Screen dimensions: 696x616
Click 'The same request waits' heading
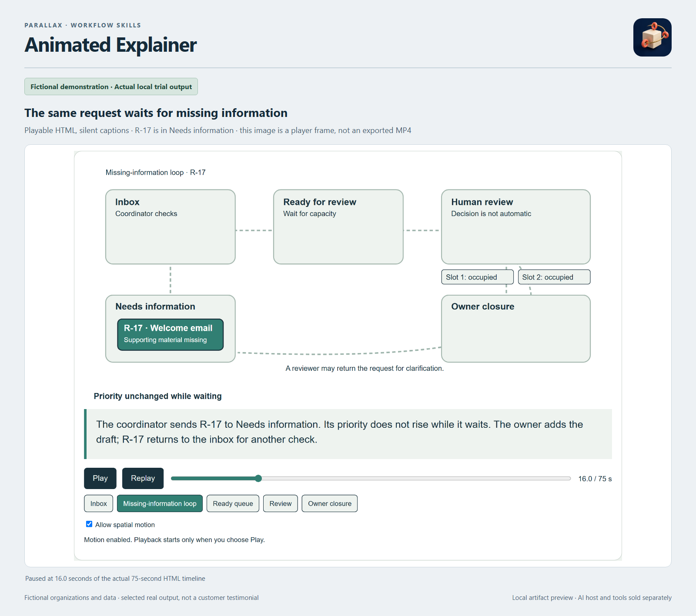[156, 113]
